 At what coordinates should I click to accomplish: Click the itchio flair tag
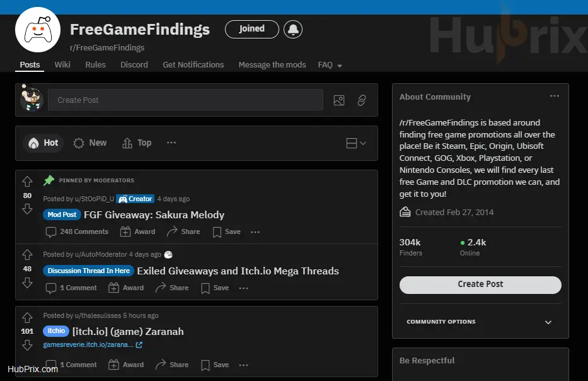pyautogui.click(x=56, y=331)
